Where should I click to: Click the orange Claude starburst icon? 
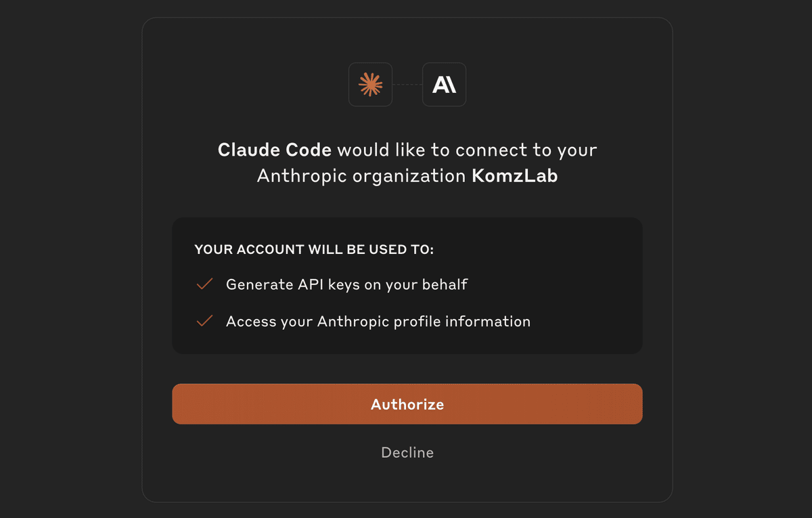pyautogui.click(x=370, y=85)
